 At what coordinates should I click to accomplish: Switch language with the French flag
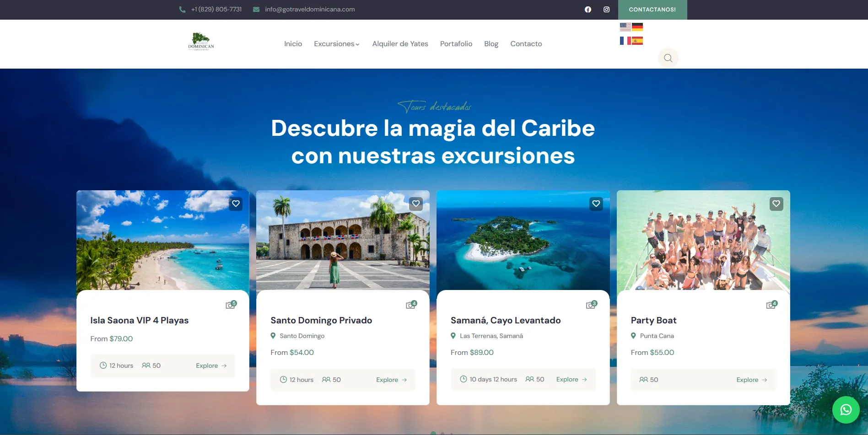[625, 41]
